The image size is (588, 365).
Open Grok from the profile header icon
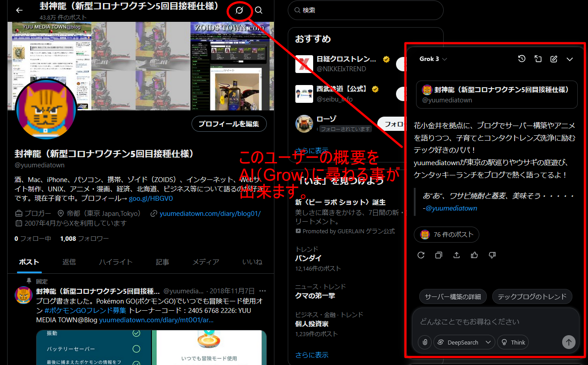point(240,11)
